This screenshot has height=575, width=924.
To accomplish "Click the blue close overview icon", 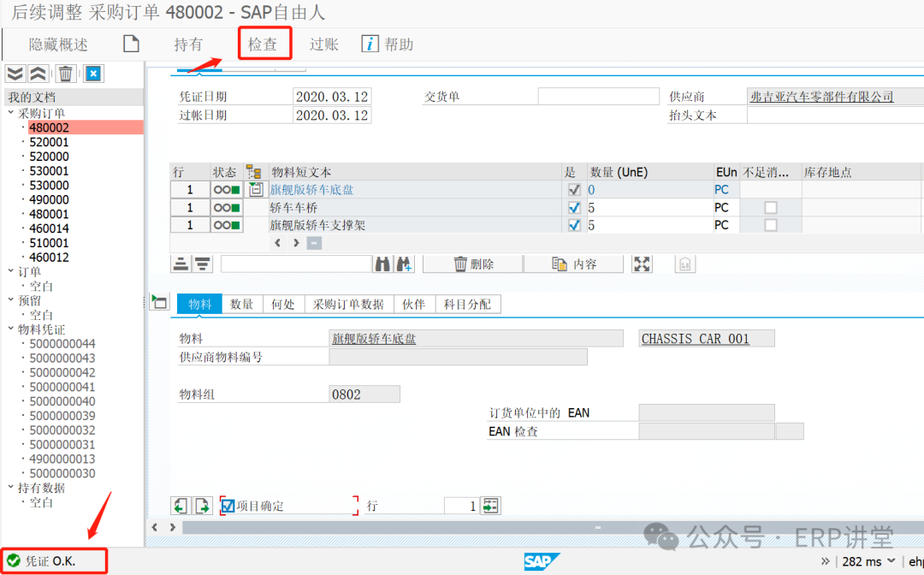I will pyautogui.click(x=93, y=74).
